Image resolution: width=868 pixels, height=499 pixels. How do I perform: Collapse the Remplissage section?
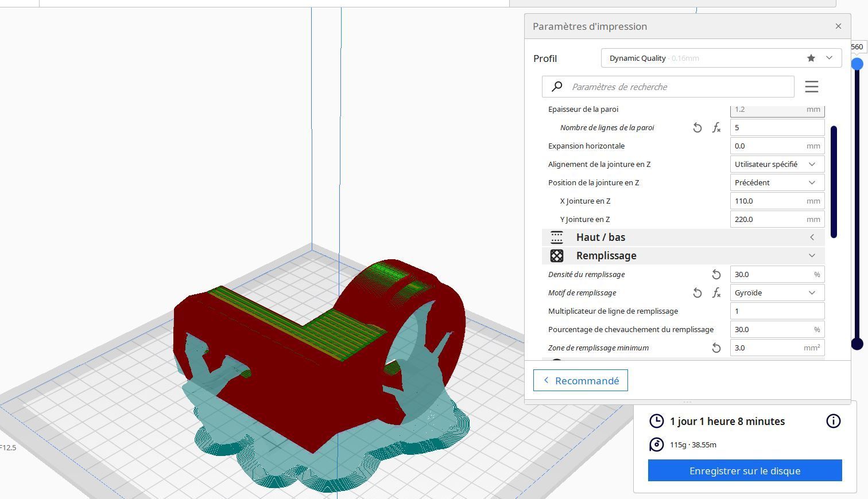[x=683, y=256]
